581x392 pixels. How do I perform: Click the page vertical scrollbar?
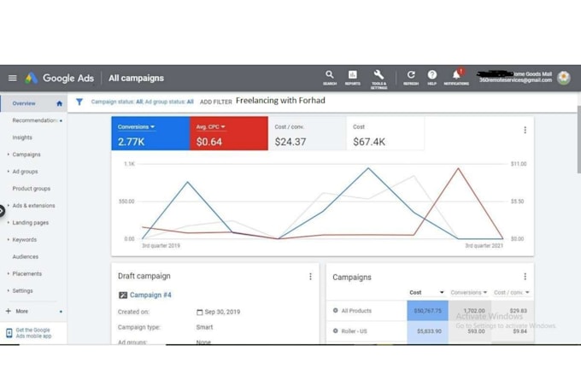tap(578, 139)
